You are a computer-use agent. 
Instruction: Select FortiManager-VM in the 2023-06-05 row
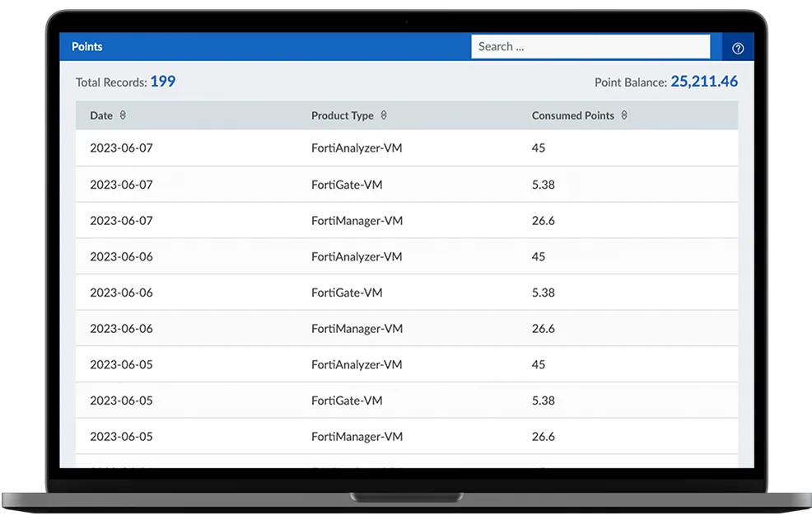(x=357, y=437)
